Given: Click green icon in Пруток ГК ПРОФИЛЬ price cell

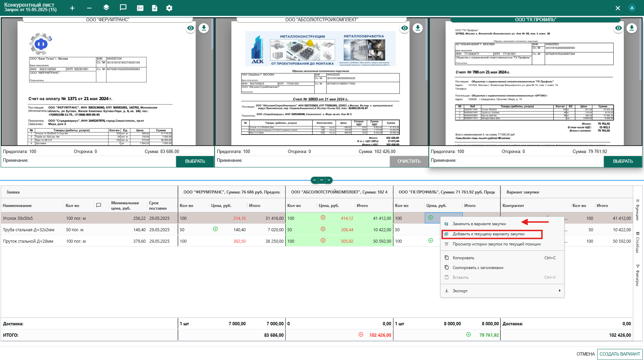Looking at the screenshot, I should pyautogui.click(x=430, y=241).
